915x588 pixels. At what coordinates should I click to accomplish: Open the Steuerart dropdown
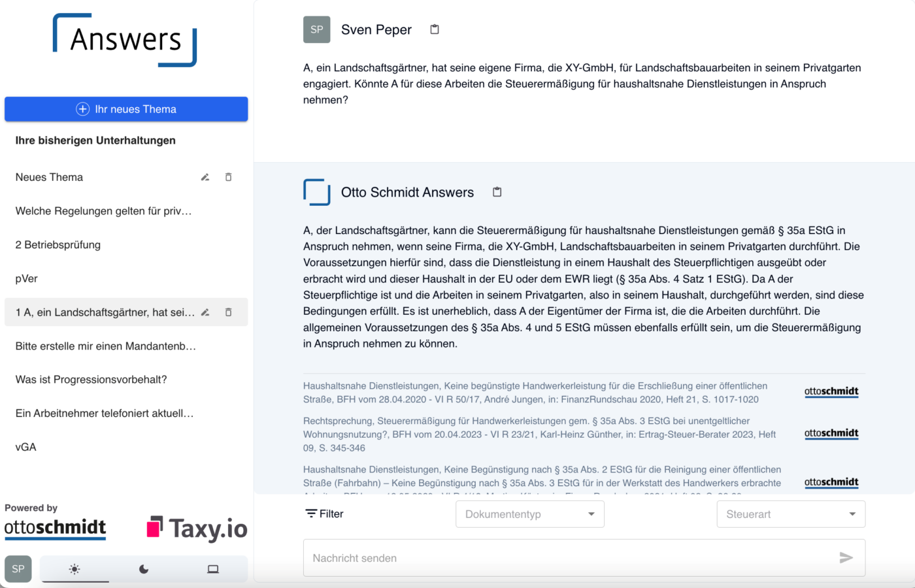tap(791, 514)
